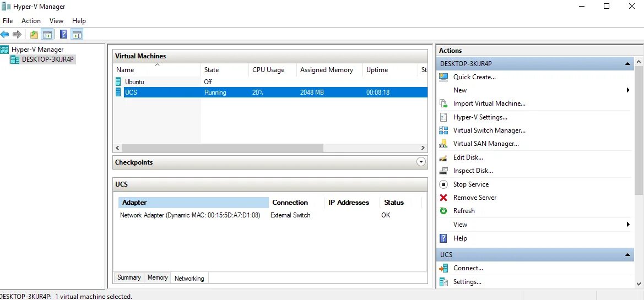The height and width of the screenshot is (300, 644).
Task: Click the Virtual SAN Manager icon
Action: coord(443,144)
